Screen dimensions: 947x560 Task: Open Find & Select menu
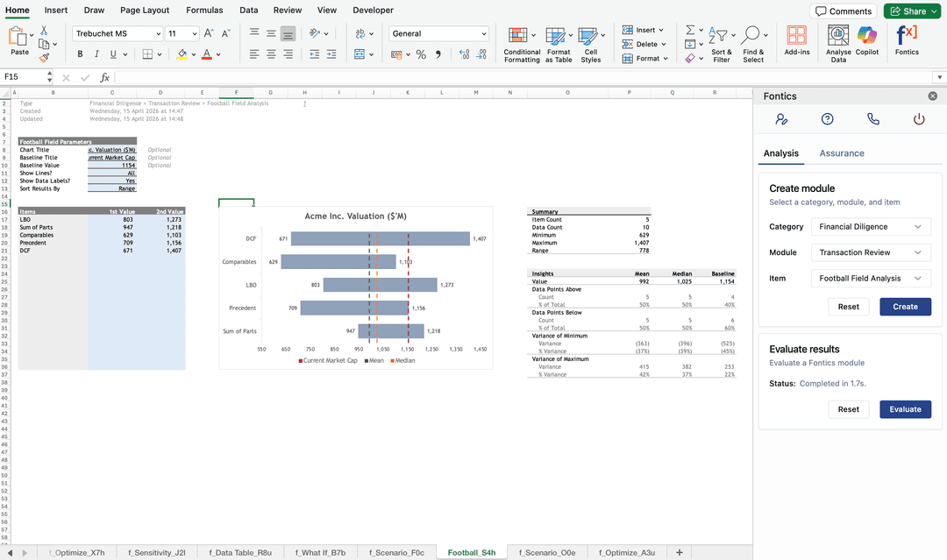(x=753, y=46)
